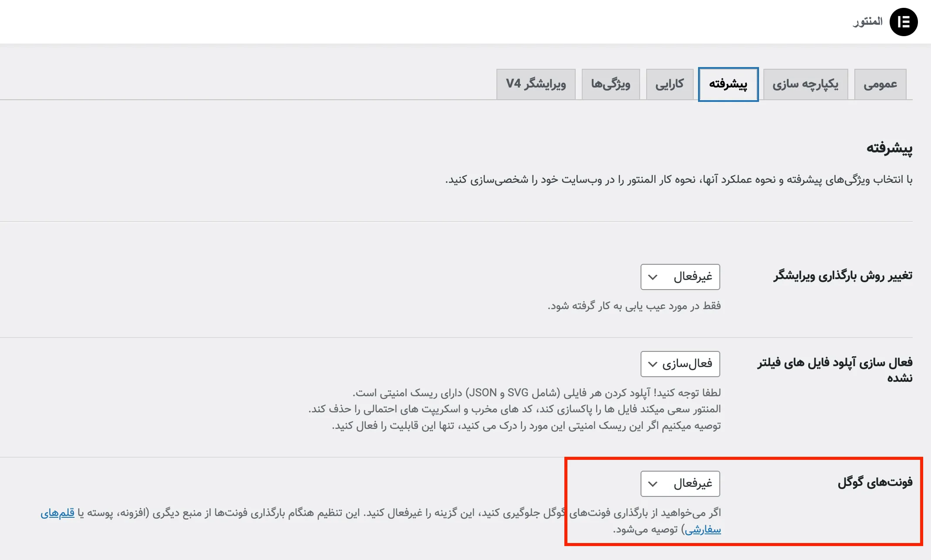Click the المنتور header title text
The height and width of the screenshot is (560, 931).
(867, 22)
